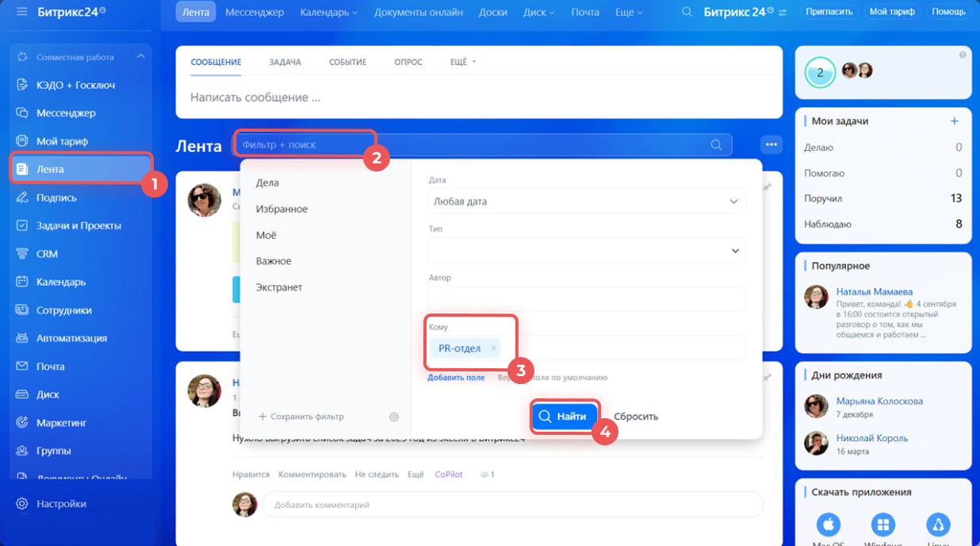This screenshot has height=546, width=980.
Task: Open the Доски top tab
Action: pos(493,12)
